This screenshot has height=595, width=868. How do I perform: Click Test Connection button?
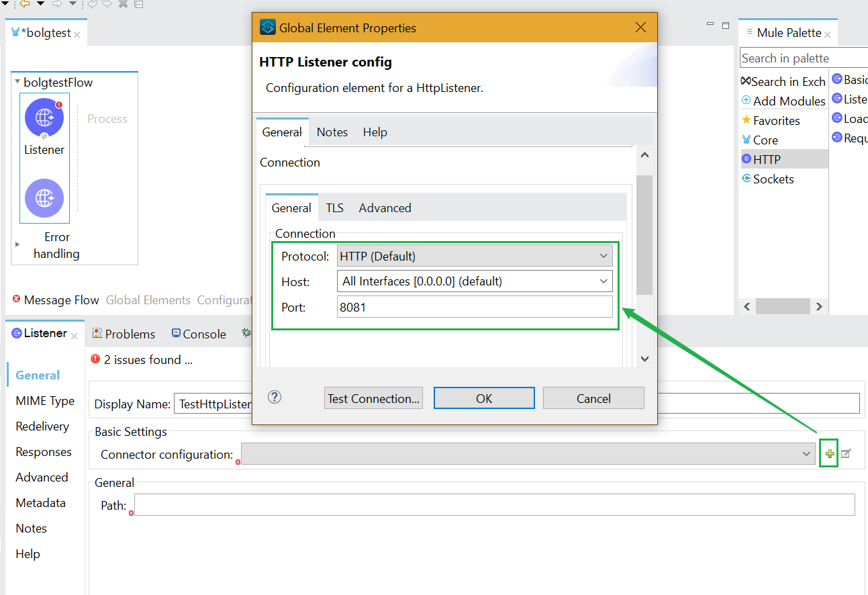coord(373,398)
